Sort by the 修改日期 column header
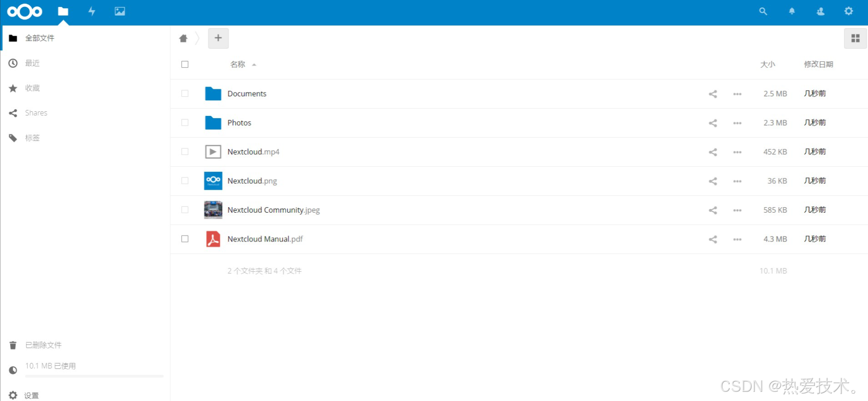 pos(819,64)
